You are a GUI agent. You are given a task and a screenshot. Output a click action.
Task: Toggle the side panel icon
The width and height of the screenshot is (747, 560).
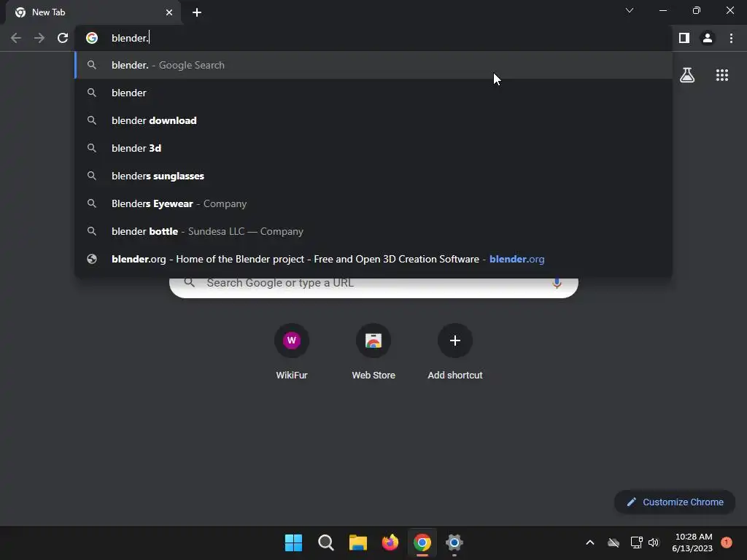(x=684, y=38)
